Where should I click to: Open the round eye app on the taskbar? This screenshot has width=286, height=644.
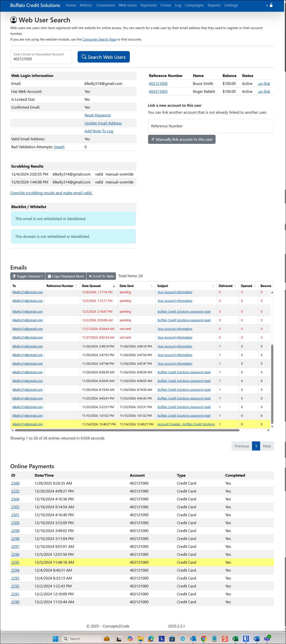pyautogui.click(x=183, y=639)
